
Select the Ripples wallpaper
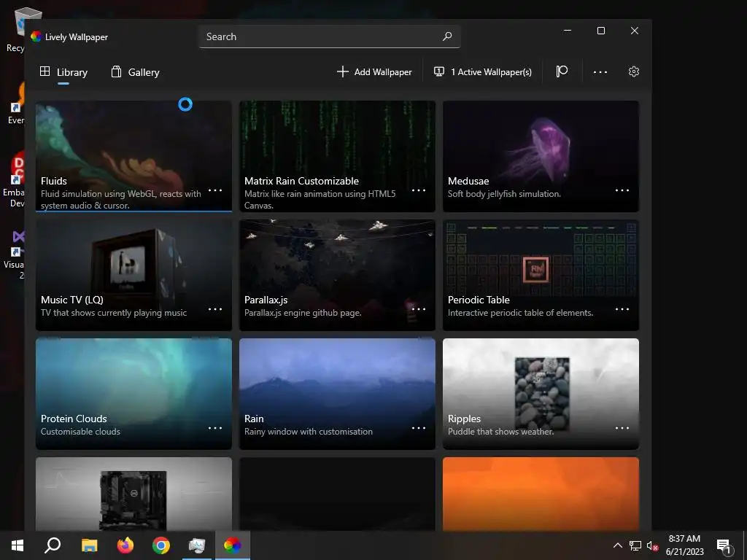[541, 394]
